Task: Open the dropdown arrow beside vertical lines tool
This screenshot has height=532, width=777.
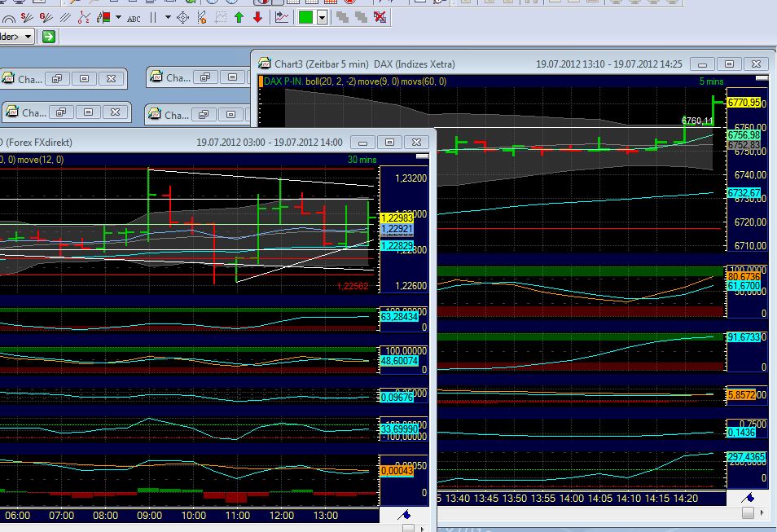Action: point(168,18)
